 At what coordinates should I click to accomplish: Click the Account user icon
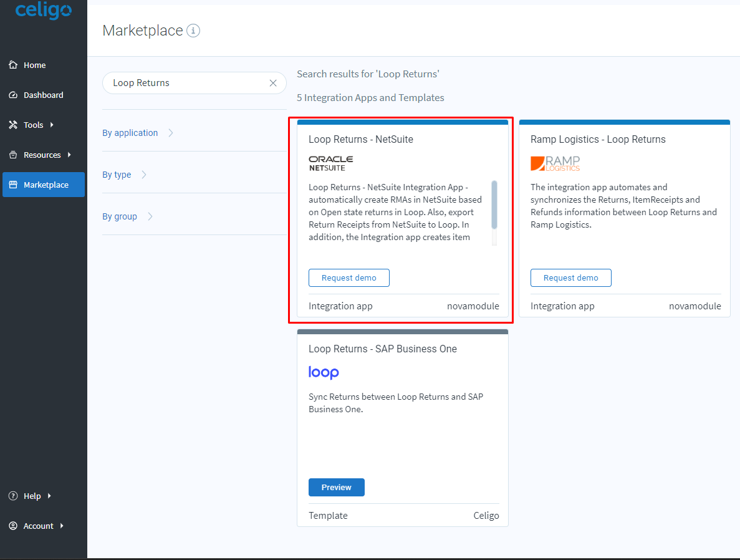13,526
